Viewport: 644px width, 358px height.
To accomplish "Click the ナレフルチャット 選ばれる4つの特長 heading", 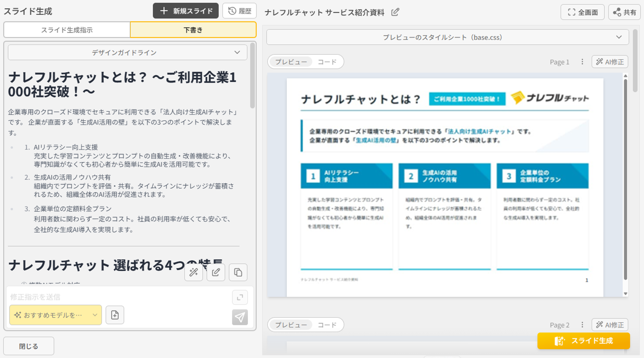I will 116,265.
